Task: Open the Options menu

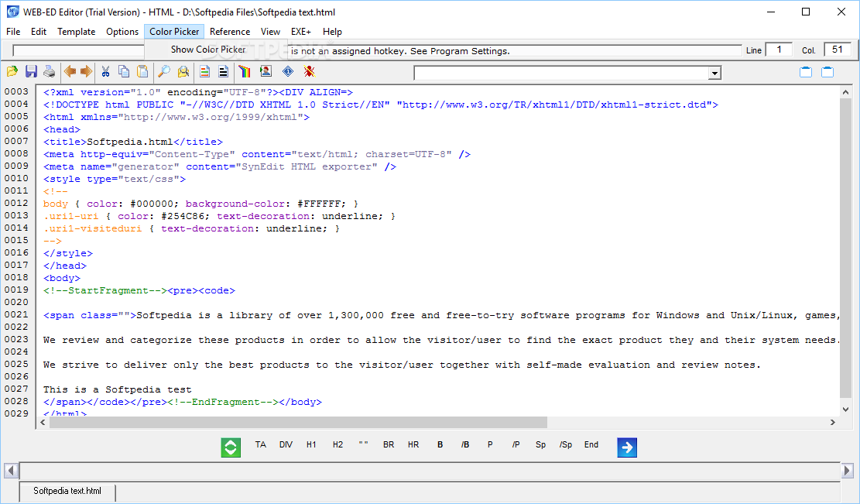Action: coord(122,32)
